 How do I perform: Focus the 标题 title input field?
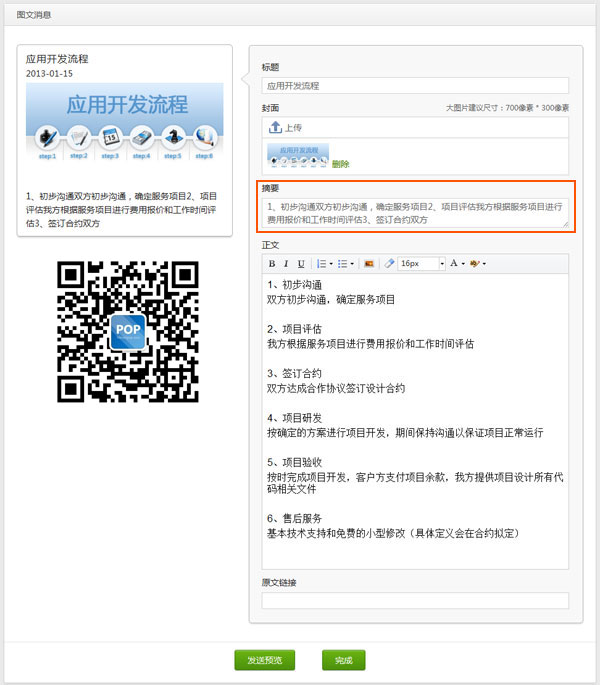coord(415,86)
